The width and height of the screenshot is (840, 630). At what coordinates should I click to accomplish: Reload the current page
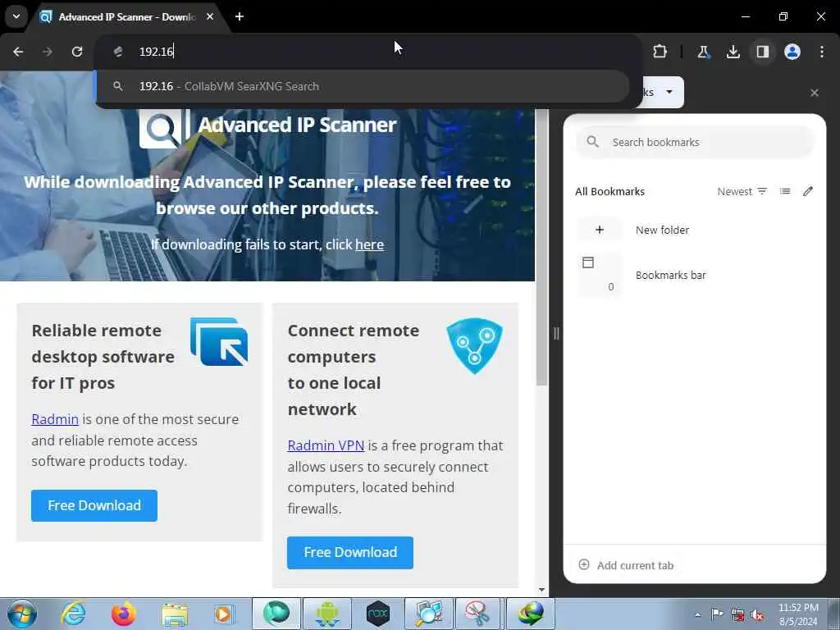click(x=77, y=52)
